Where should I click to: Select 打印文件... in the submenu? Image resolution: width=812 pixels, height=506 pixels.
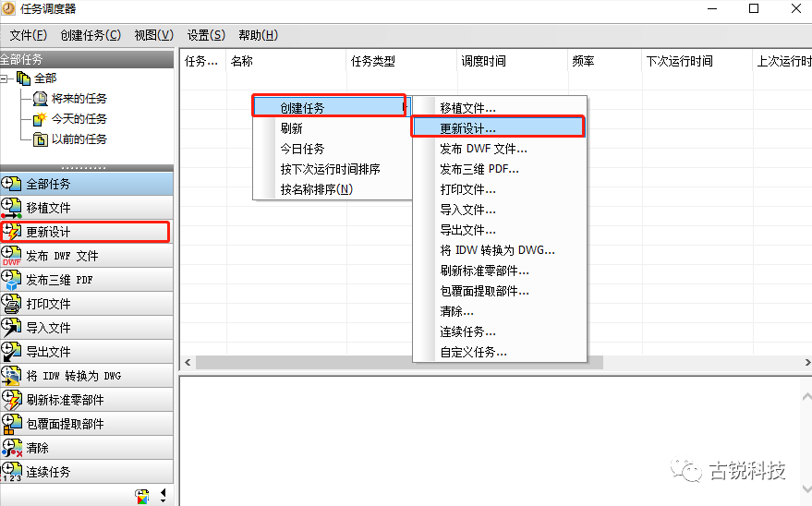click(x=500, y=189)
